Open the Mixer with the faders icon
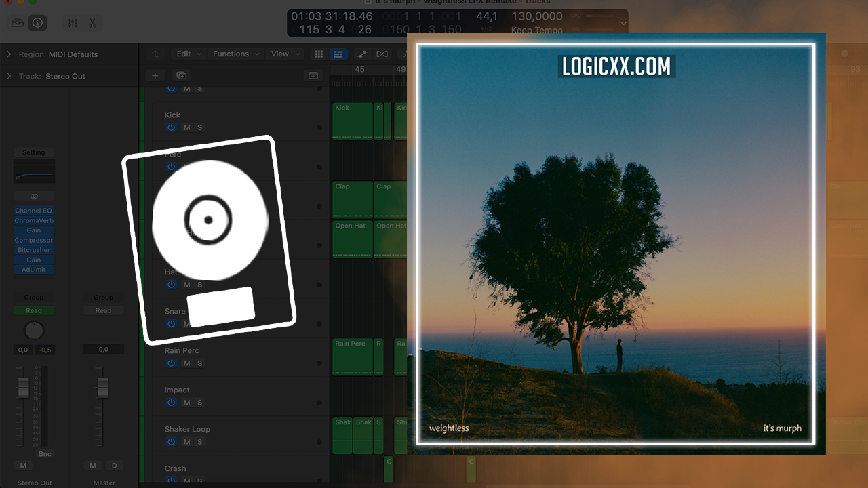This screenshot has height=488, width=868. [73, 23]
